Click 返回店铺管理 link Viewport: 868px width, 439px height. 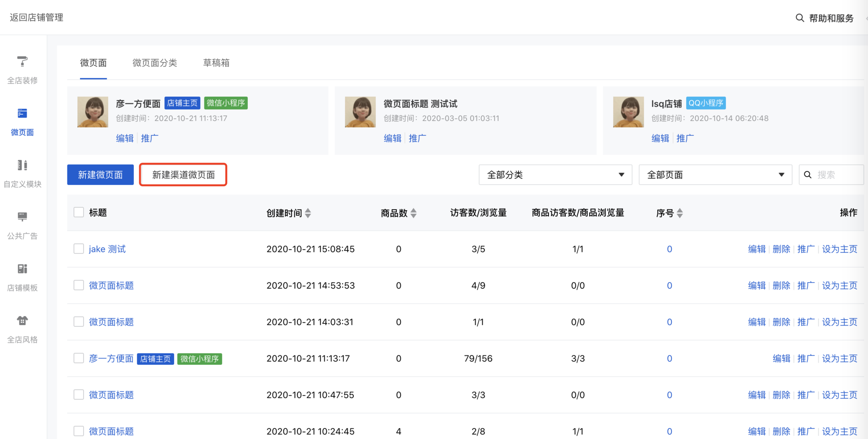click(x=37, y=18)
